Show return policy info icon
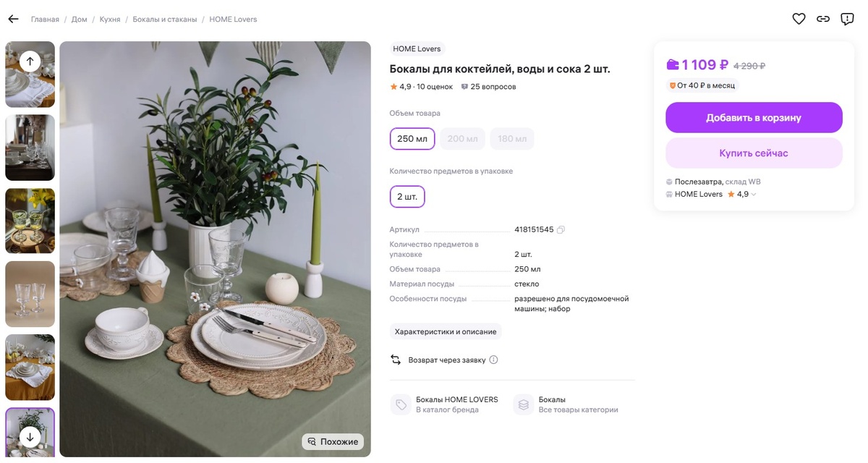This screenshot has width=868, height=463. [x=493, y=360]
